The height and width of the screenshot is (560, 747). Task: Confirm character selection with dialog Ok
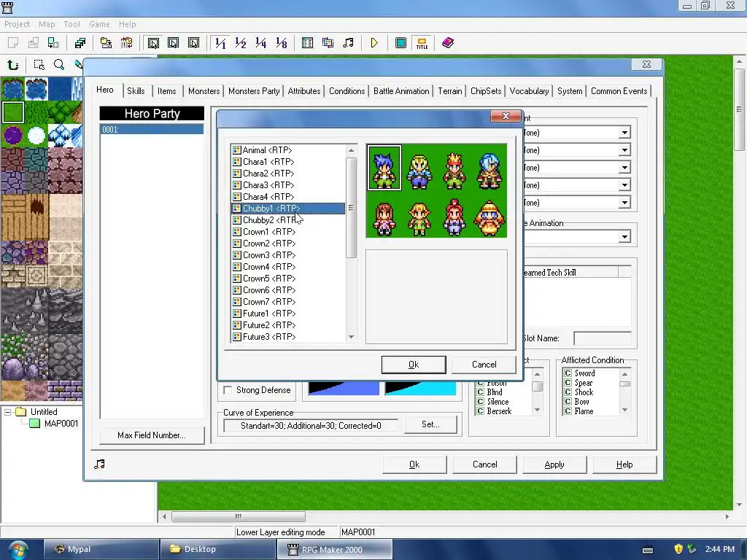414,365
